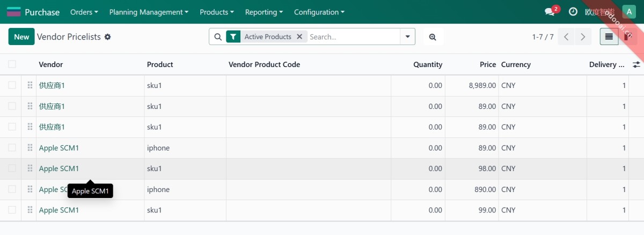Open the Configuration menu
This screenshot has height=235, width=644.
coord(319,12)
